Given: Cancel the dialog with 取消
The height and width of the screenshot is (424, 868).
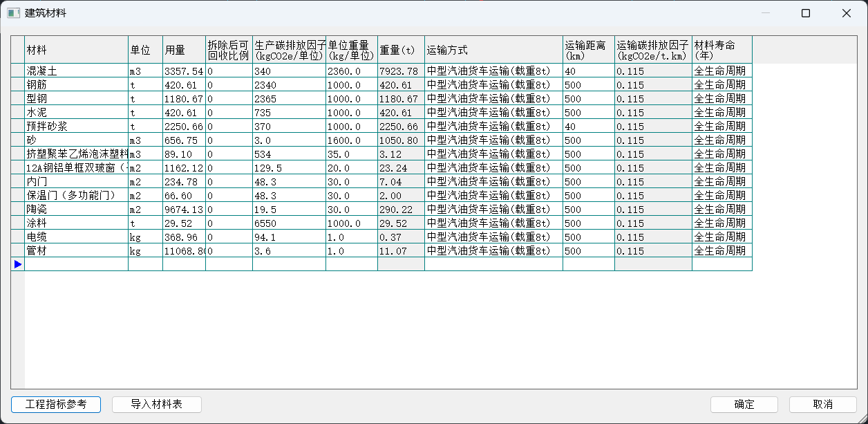Looking at the screenshot, I should point(822,405).
